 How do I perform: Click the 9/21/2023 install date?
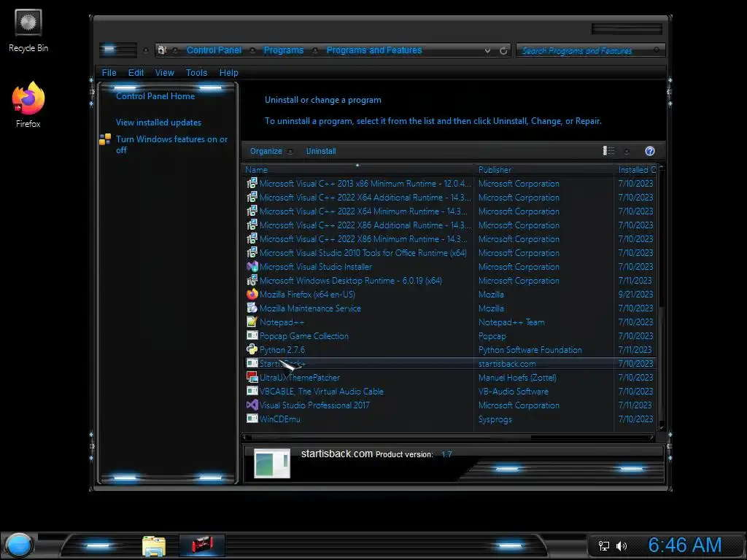pos(635,295)
